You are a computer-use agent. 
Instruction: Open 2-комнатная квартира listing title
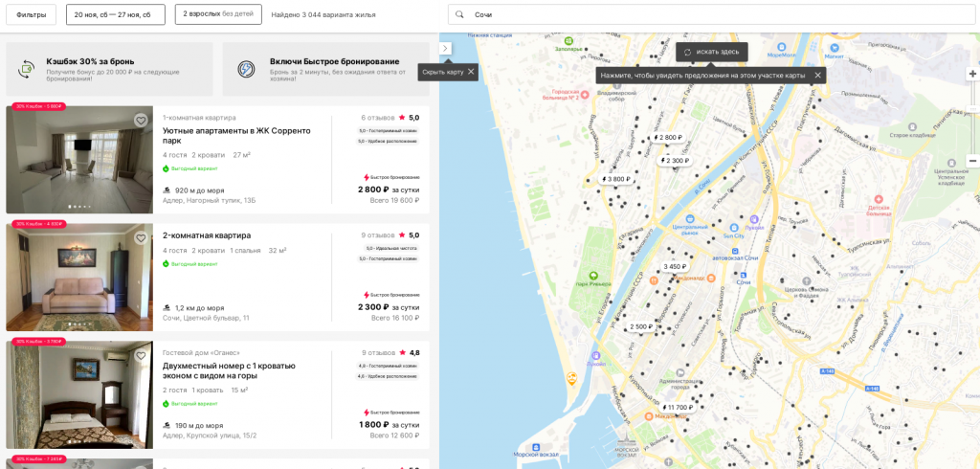207,235
